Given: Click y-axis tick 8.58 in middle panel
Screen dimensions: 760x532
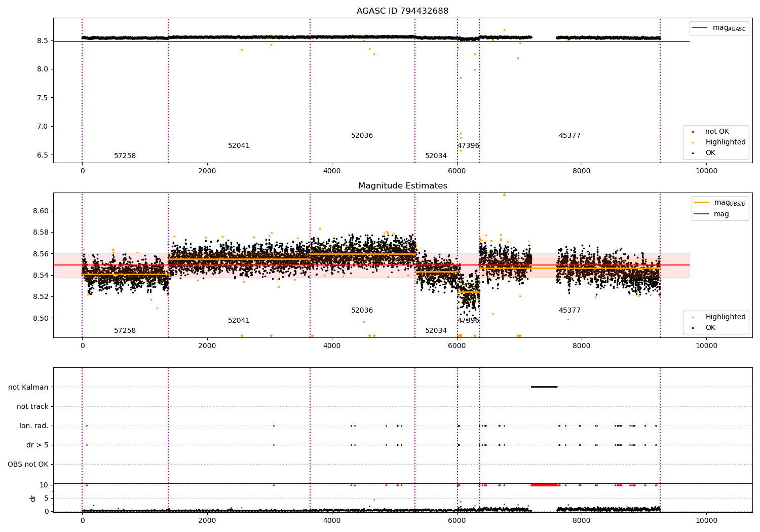Looking at the screenshot, I should click(41, 233).
